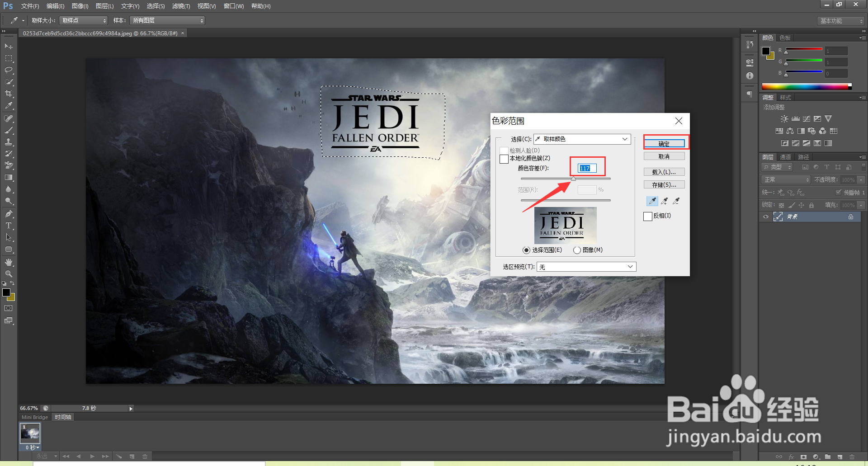This screenshot has width=868, height=466.
Task: Toggle visibility of the background layer
Action: pos(766,217)
